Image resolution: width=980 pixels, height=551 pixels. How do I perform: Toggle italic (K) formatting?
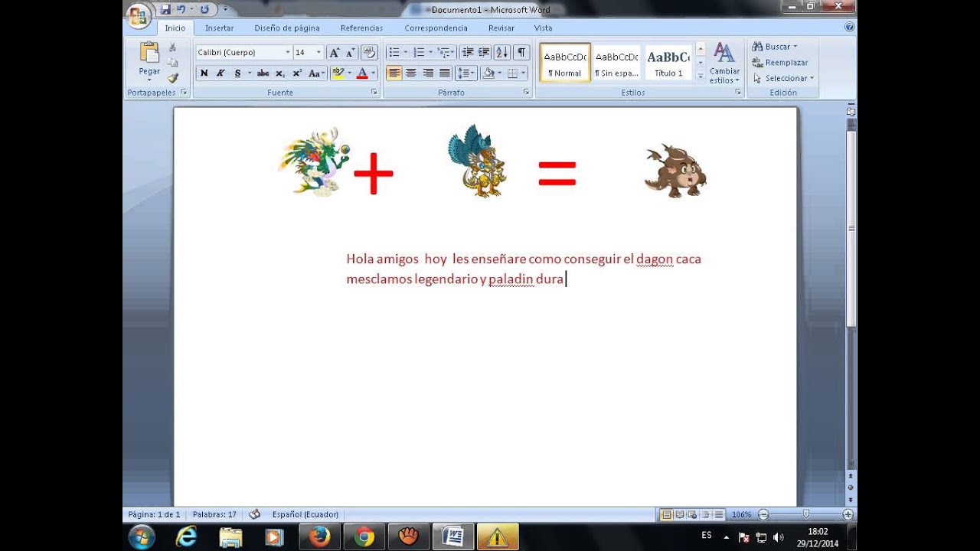pos(220,73)
